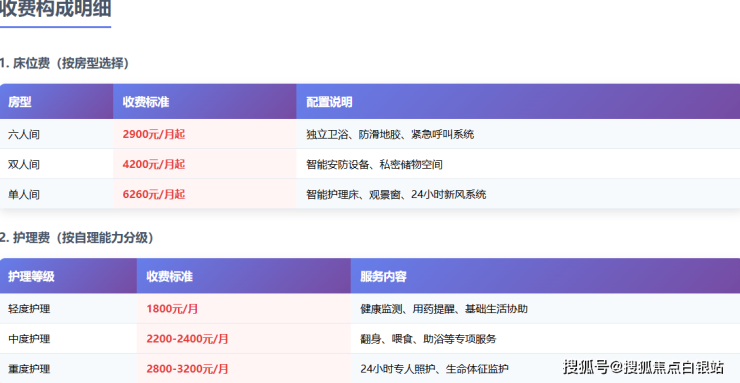Viewport: 740px width, 383px height.
Task: Click the 6260元/月起 price
Action: coord(154,194)
